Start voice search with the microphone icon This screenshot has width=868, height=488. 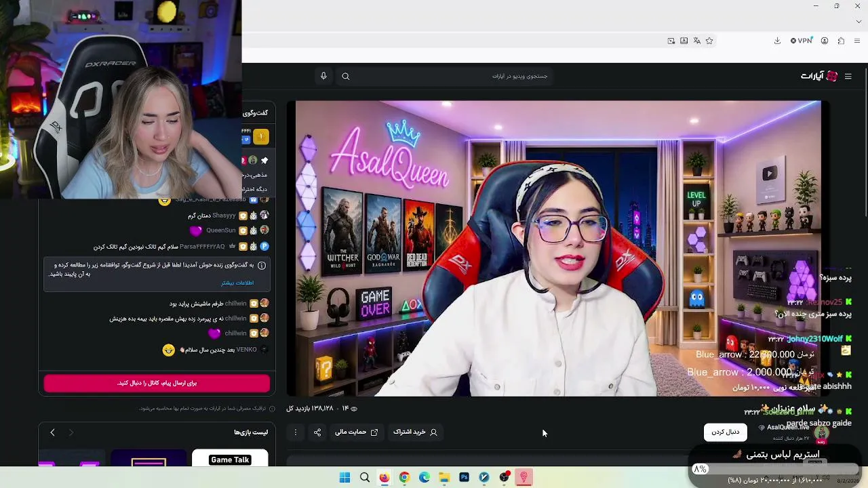(x=323, y=76)
